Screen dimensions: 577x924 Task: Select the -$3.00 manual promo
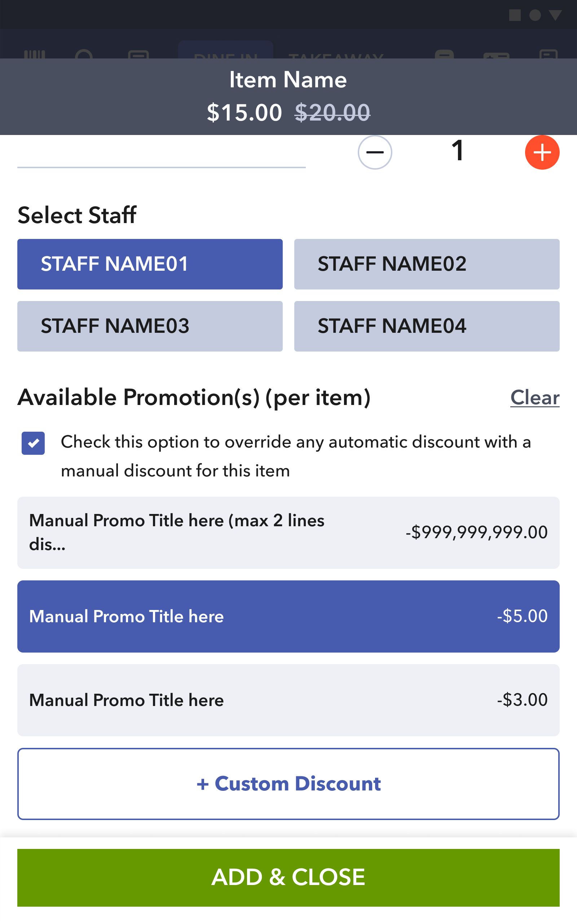click(x=288, y=700)
